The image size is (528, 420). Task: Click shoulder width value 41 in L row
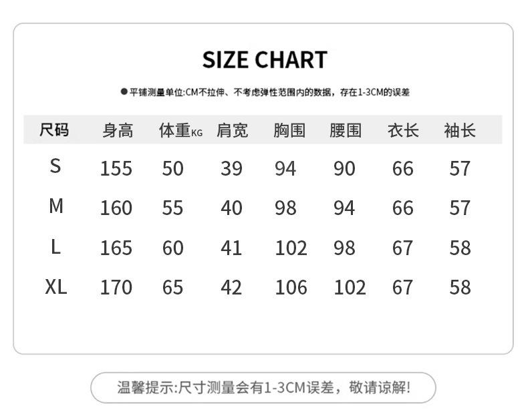231,248
